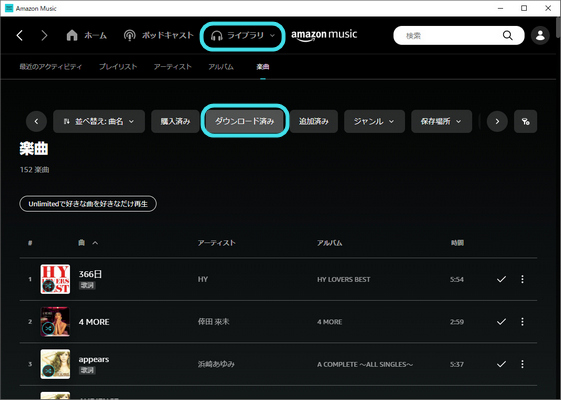Open song title 4 MORE

94,322
